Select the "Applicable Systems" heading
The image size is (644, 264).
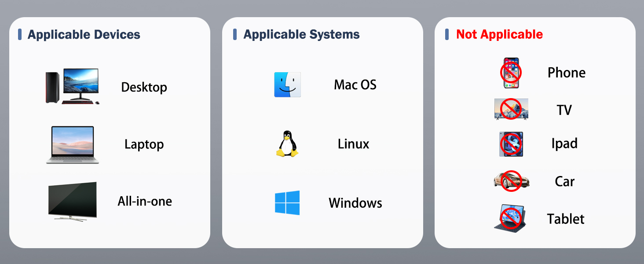point(301,35)
